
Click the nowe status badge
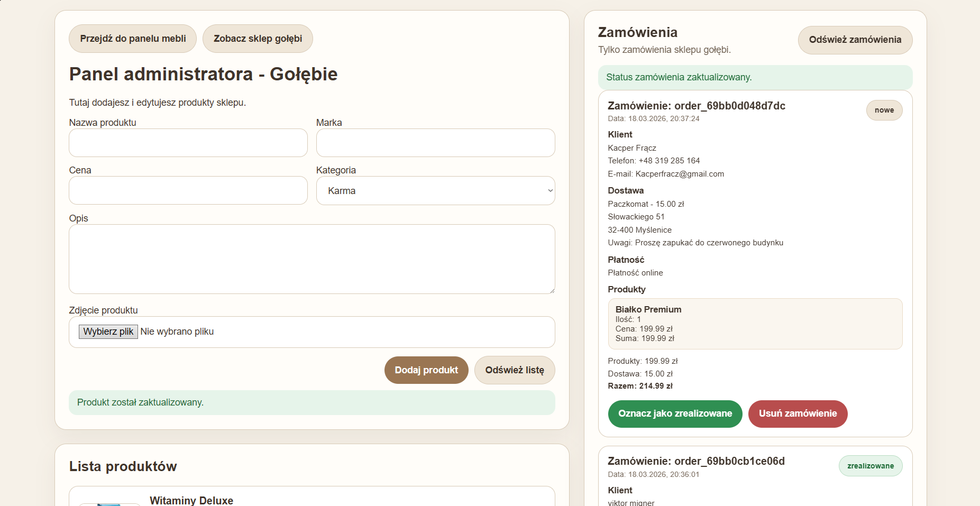point(884,110)
